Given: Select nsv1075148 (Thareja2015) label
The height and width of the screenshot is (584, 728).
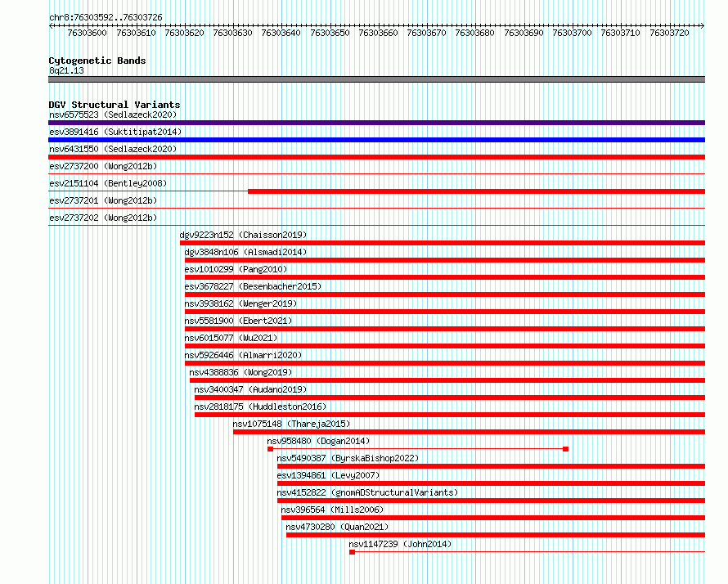Looking at the screenshot, I should [291, 424].
